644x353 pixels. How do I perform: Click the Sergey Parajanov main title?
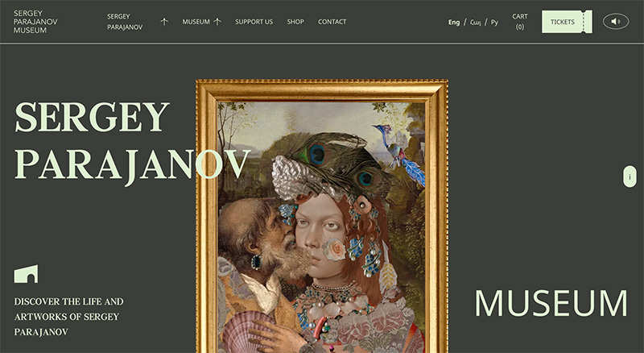tap(132, 141)
